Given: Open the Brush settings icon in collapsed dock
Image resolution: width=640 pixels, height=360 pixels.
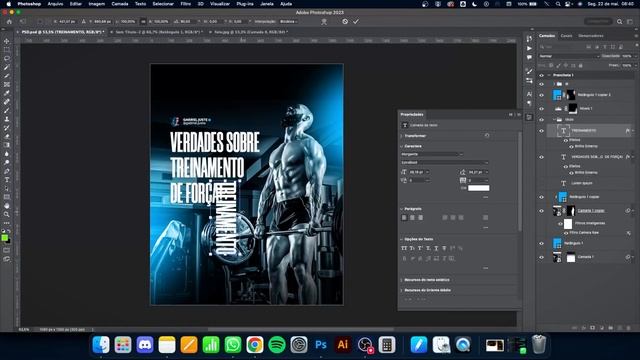Looking at the screenshot, I should pyautogui.click(x=529, y=72).
